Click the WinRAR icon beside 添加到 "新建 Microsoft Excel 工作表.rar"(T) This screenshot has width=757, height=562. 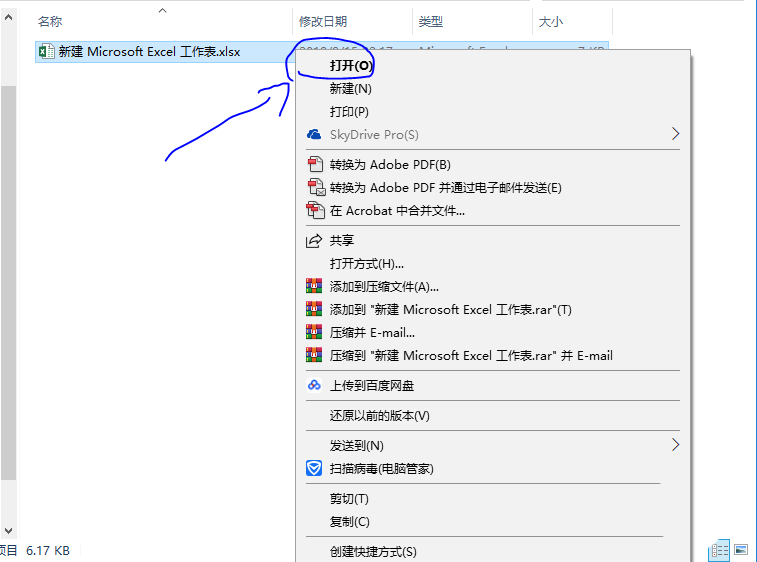[x=314, y=309]
